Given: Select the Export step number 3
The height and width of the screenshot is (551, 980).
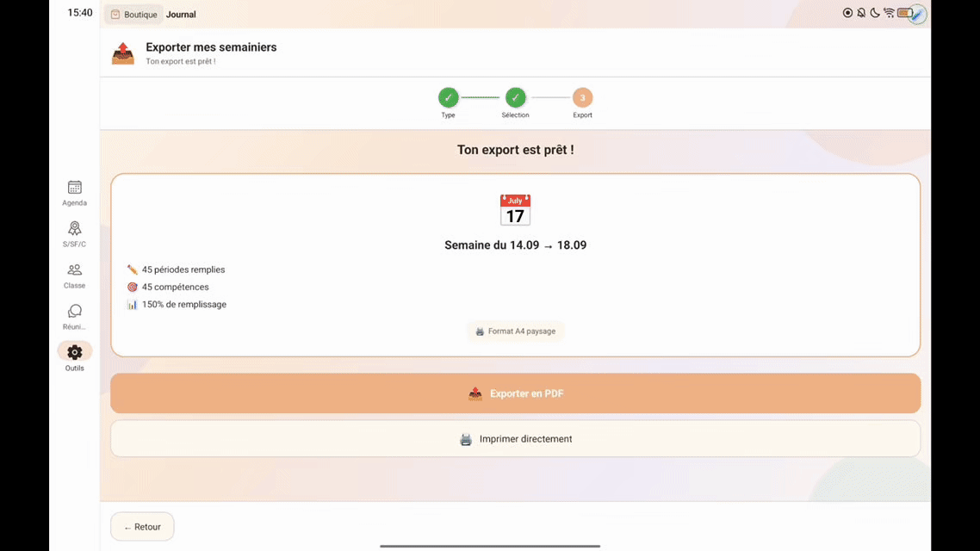Looking at the screenshot, I should (x=582, y=97).
